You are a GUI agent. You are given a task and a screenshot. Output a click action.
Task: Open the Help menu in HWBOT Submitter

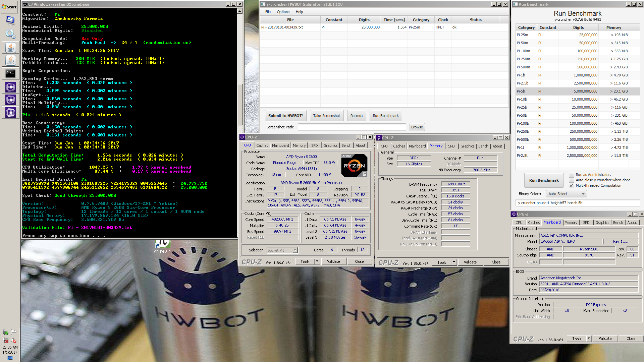[x=299, y=12]
